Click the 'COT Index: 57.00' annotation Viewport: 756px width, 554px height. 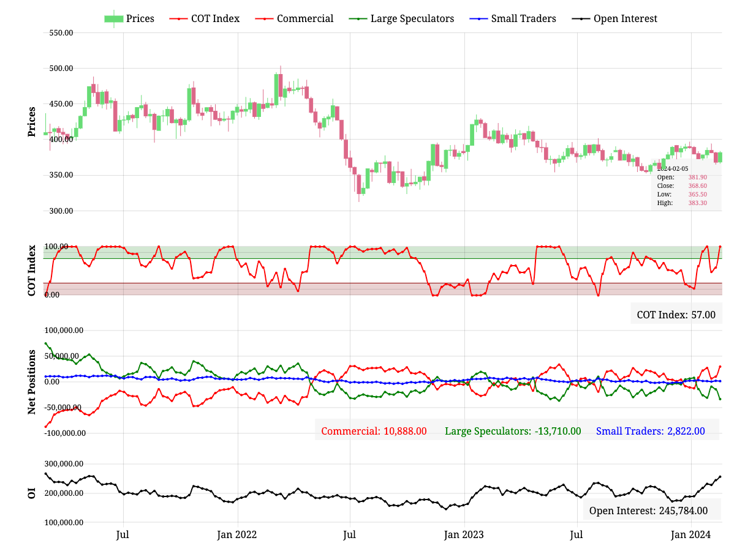click(676, 315)
